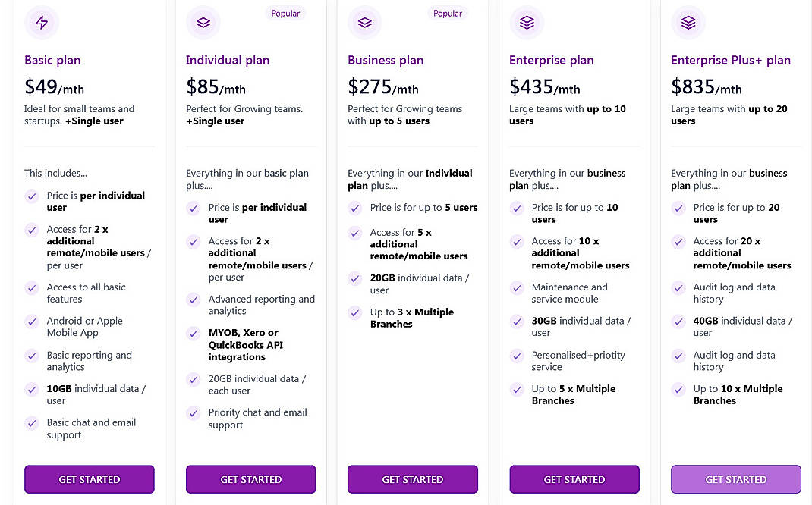Viewport: 812px width, 505px height.
Task: Click the Enterprise Plus+ plan stack icon
Action: click(688, 23)
